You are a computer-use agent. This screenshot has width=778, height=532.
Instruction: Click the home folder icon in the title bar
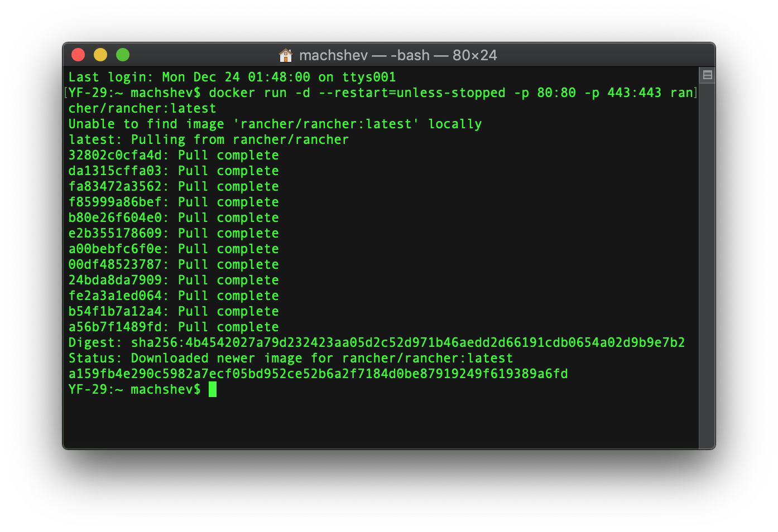click(286, 55)
